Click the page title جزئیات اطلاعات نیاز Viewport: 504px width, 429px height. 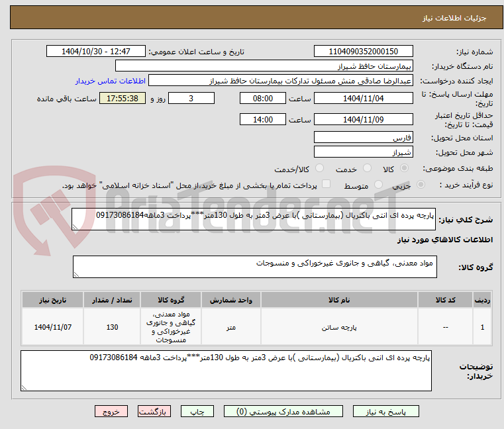click(x=454, y=18)
